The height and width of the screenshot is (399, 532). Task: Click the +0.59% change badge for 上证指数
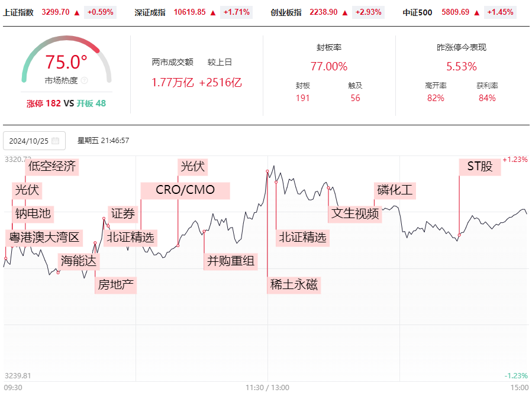(101, 12)
